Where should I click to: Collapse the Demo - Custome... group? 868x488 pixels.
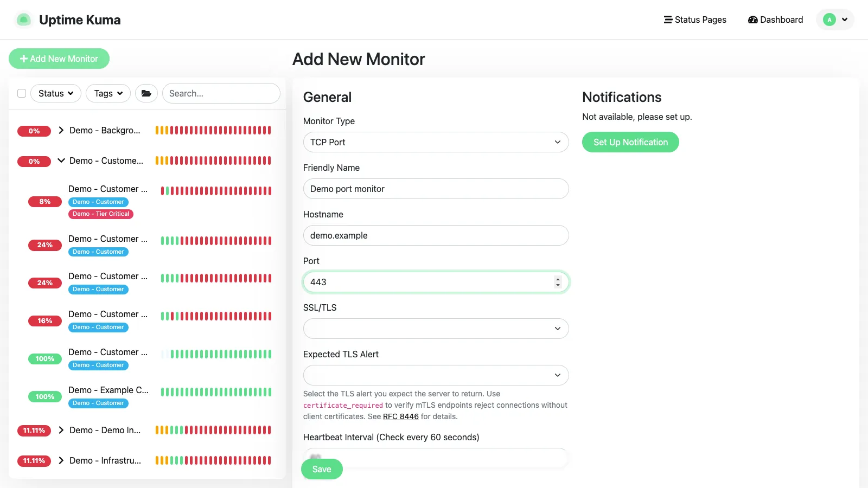point(61,160)
